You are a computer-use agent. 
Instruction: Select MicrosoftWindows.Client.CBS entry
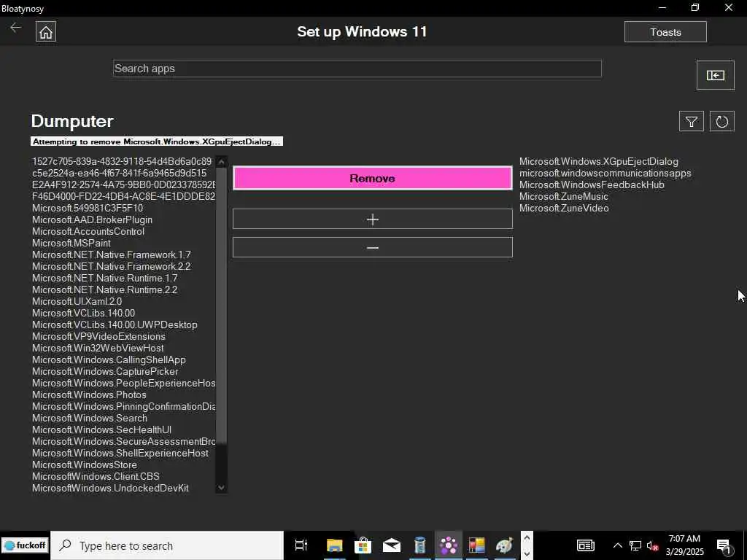(x=96, y=477)
